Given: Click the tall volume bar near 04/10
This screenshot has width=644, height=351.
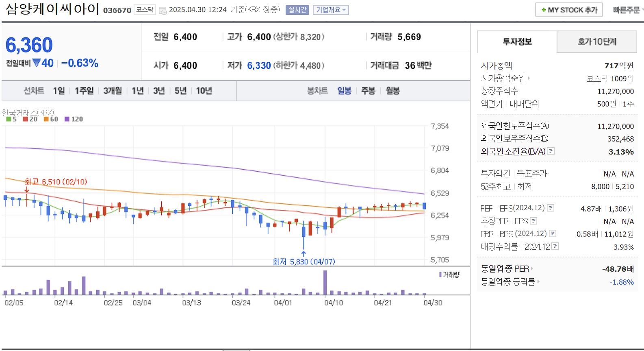Looking at the screenshot, I should click(325, 282).
